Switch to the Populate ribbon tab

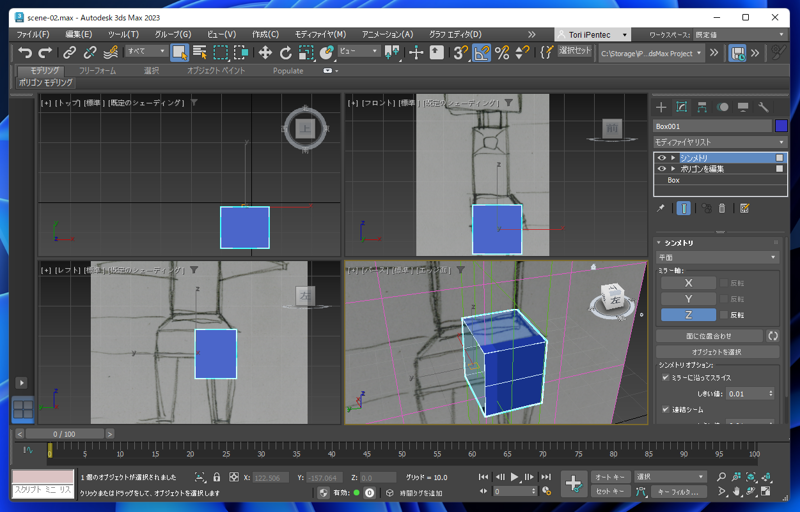click(x=288, y=71)
